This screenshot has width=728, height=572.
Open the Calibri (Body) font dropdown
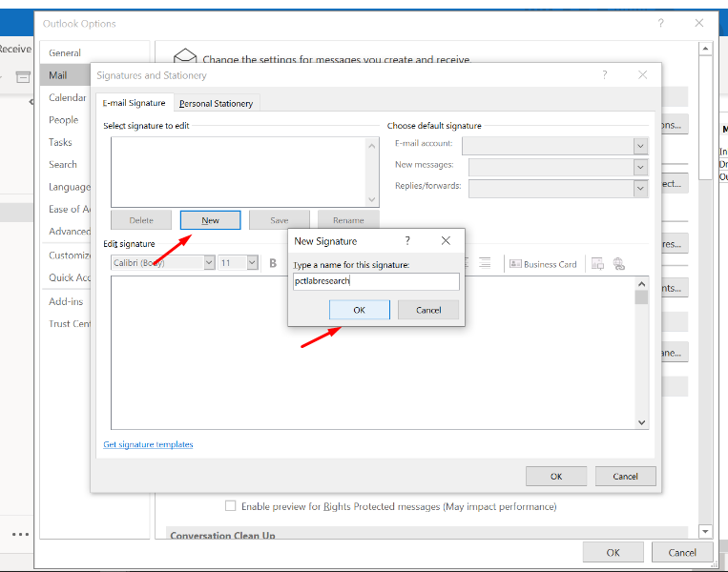[x=209, y=262]
